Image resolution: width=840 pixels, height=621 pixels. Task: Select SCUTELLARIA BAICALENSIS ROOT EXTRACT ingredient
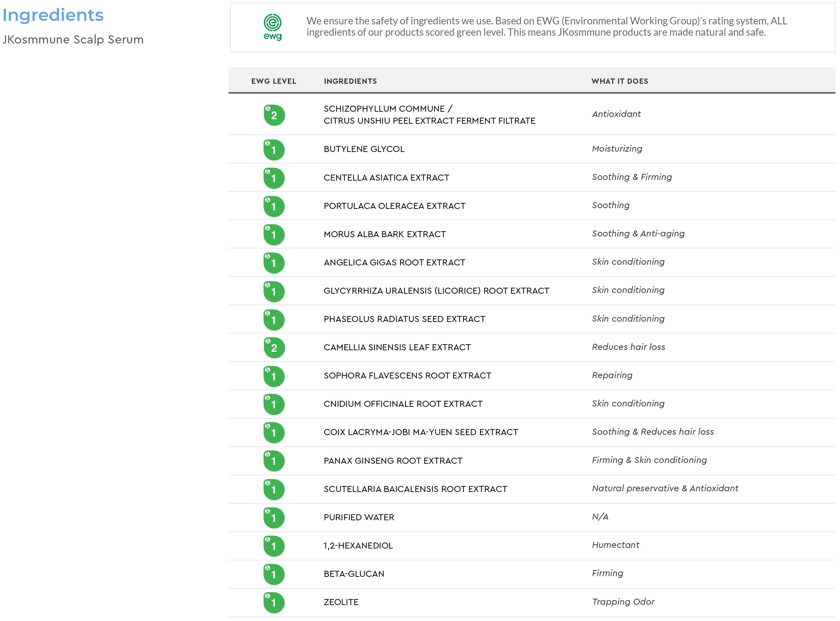point(415,489)
